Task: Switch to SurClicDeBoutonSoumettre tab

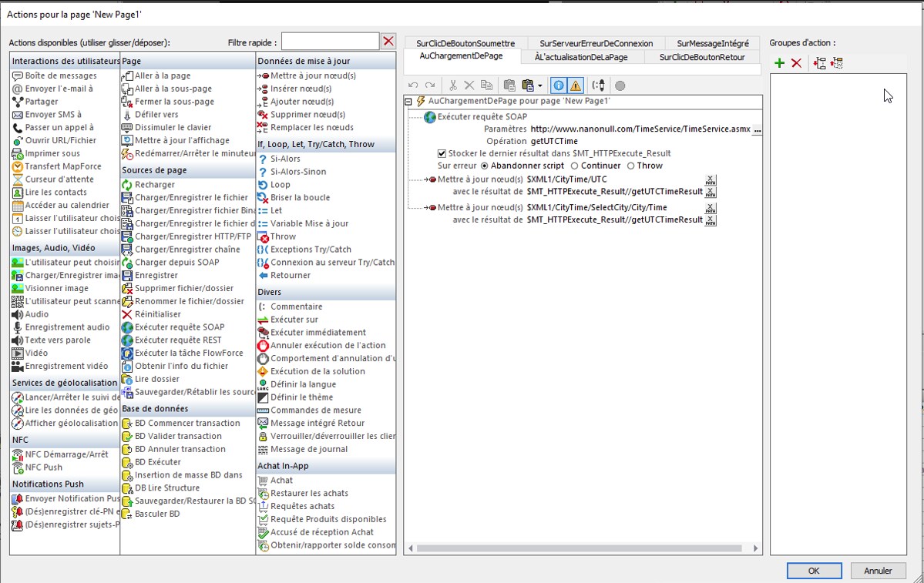Action: tap(465, 43)
